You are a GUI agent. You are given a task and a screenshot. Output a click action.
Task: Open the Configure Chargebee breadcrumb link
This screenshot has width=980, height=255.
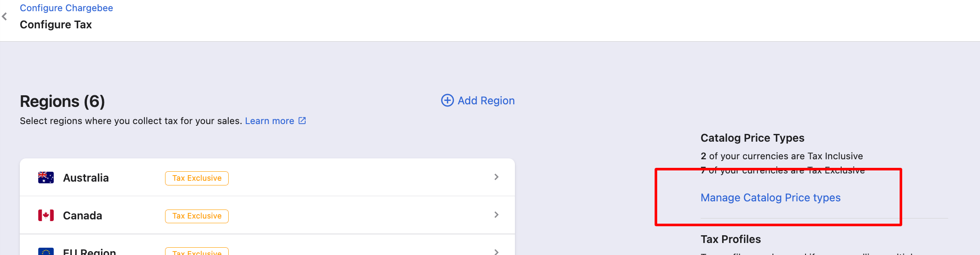pyautogui.click(x=66, y=8)
